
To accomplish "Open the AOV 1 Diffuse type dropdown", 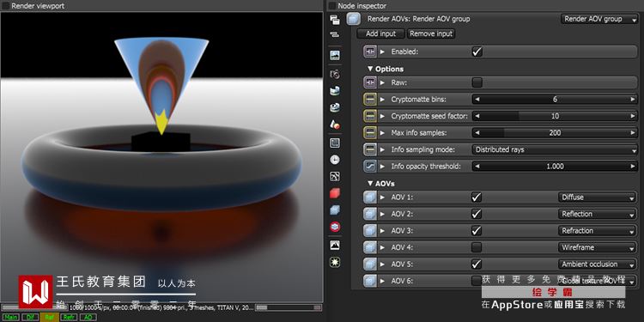I will point(597,197).
